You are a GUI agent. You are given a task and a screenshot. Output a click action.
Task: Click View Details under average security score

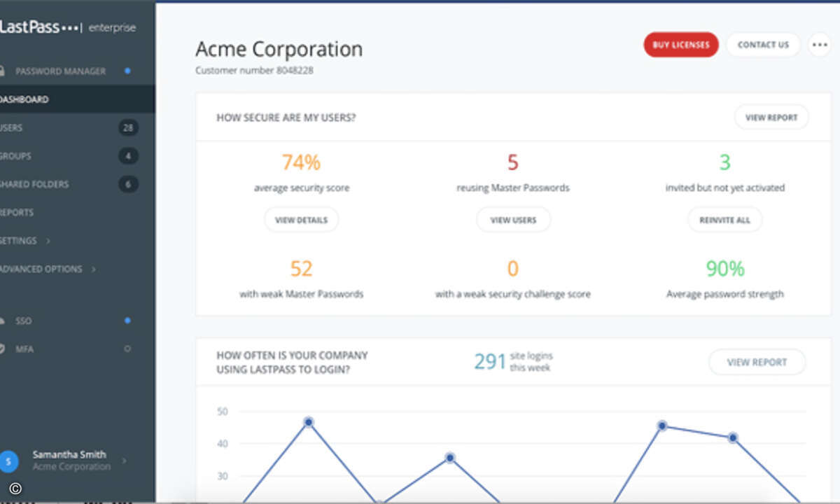(x=301, y=220)
